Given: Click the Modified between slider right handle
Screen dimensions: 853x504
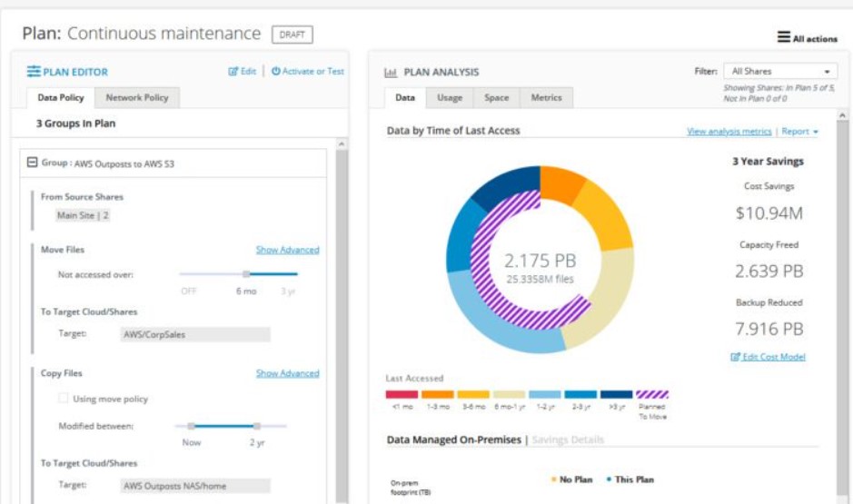Looking at the screenshot, I should 257,426.
